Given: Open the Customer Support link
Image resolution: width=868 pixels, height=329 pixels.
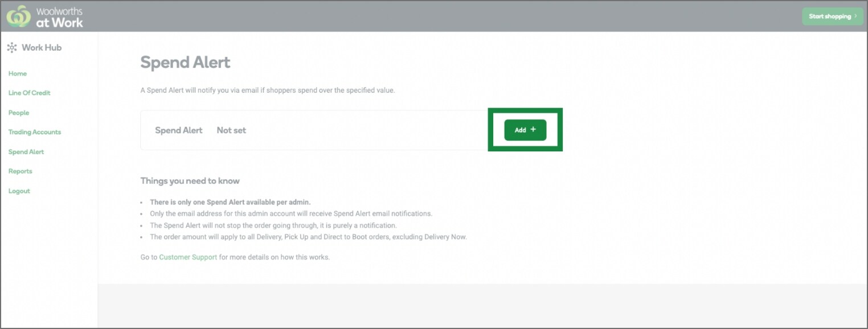Looking at the screenshot, I should [188, 257].
